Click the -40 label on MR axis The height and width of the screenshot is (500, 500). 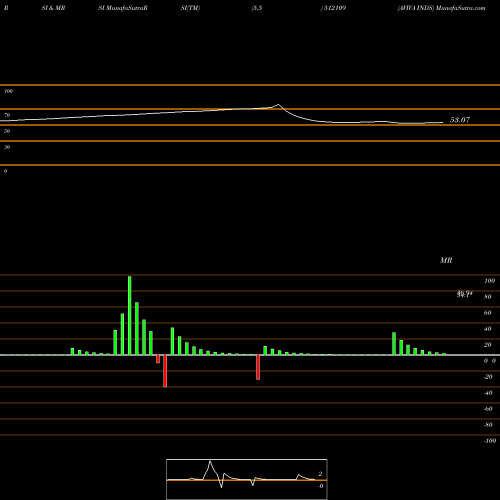pyautogui.click(x=488, y=393)
